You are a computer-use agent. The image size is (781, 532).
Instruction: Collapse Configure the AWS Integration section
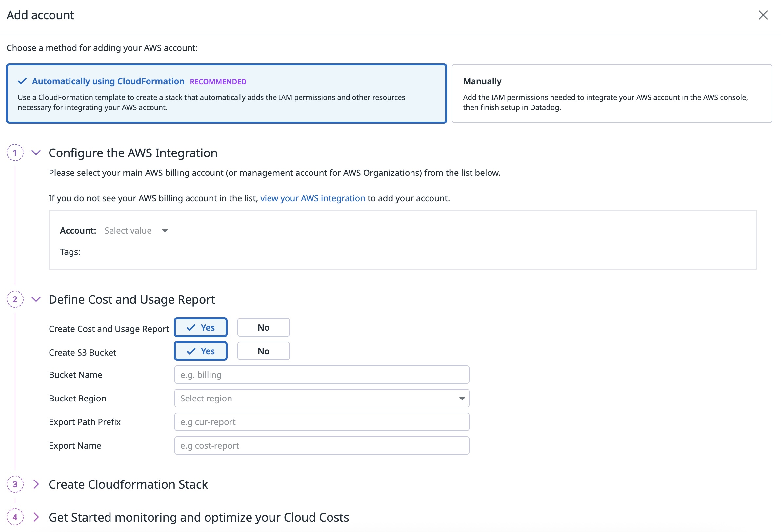click(36, 153)
